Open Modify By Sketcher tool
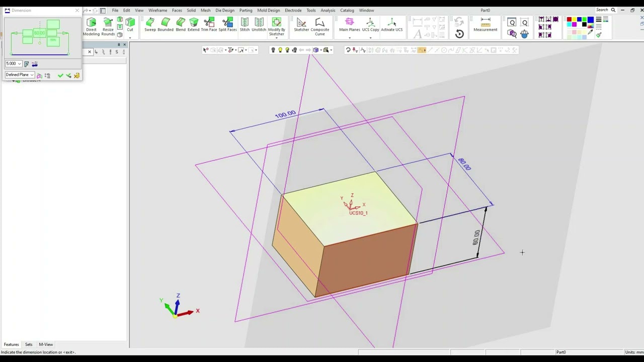Viewport: 644px width, 362px height. [276, 26]
